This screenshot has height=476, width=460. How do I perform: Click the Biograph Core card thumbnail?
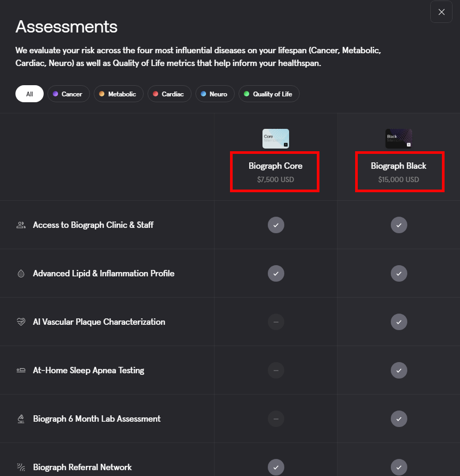[x=276, y=139]
